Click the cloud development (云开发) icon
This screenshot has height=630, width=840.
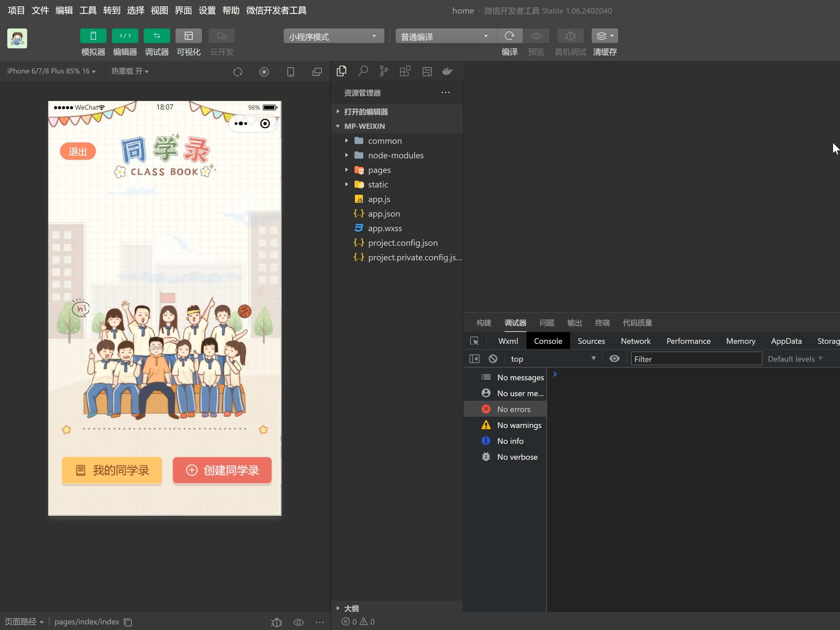pyautogui.click(x=222, y=36)
